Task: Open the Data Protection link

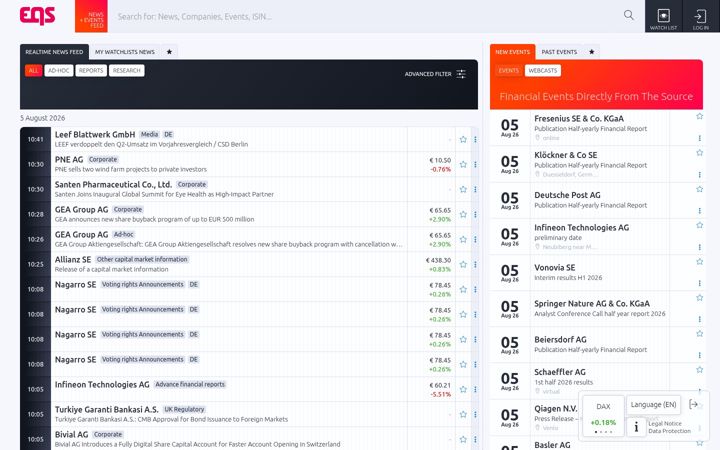Action: tap(669, 431)
